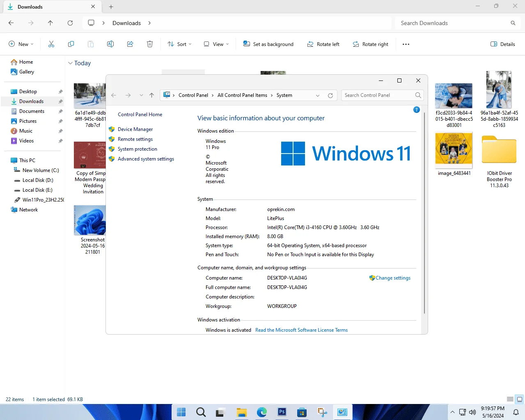Click the Cut scissors icon in Explorer toolbar
525x420 pixels.
[51, 44]
